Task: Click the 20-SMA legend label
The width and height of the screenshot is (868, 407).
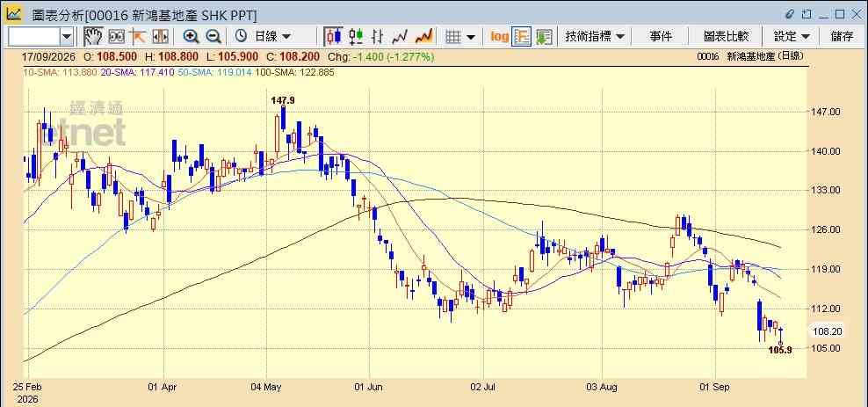Action: [137, 72]
